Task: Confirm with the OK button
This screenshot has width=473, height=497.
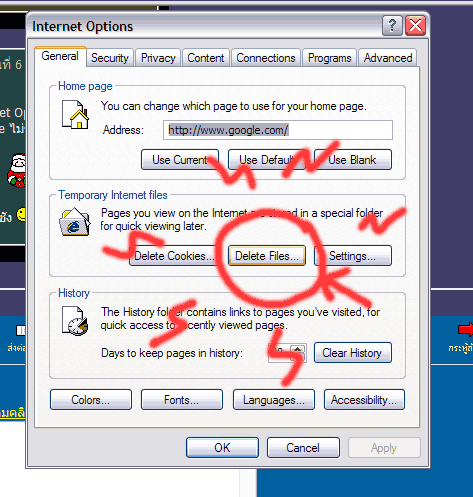Action: pyautogui.click(x=222, y=448)
